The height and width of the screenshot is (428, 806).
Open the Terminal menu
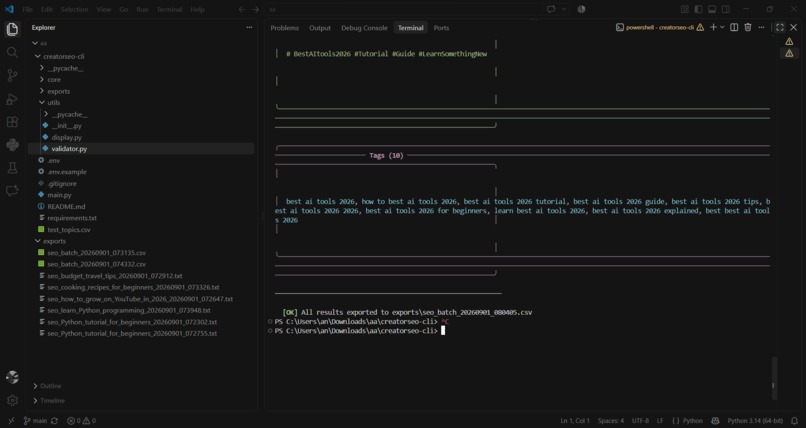pos(169,9)
